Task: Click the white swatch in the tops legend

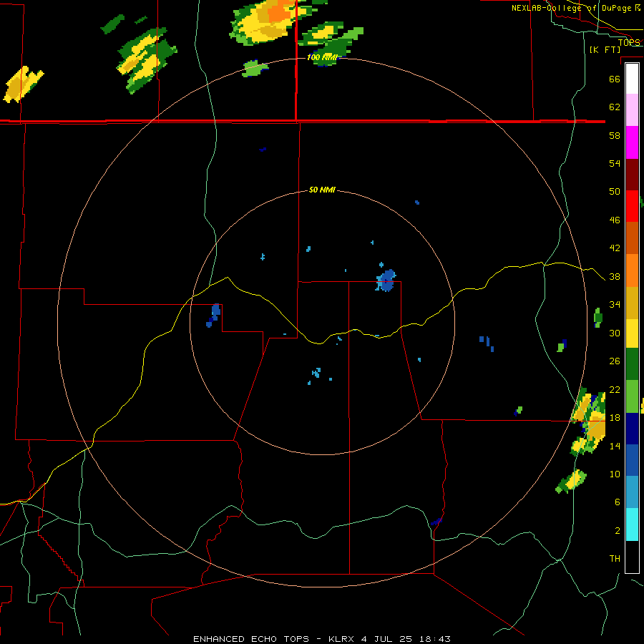Action: (x=632, y=79)
